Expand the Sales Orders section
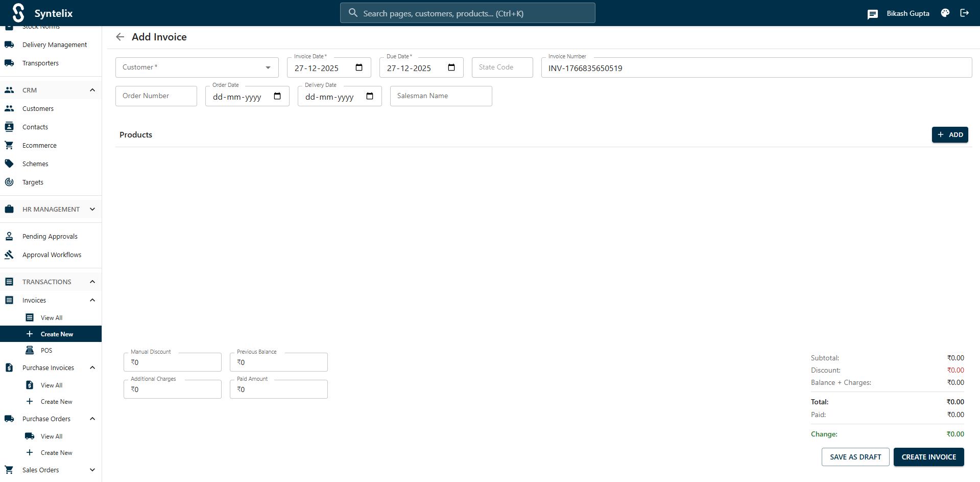This screenshot has width=980, height=482. click(x=92, y=470)
